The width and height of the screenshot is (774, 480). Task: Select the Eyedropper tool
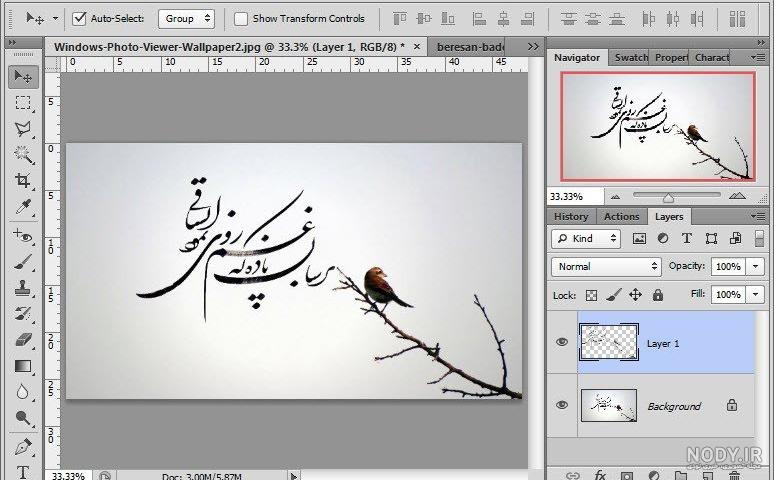(23, 207)
